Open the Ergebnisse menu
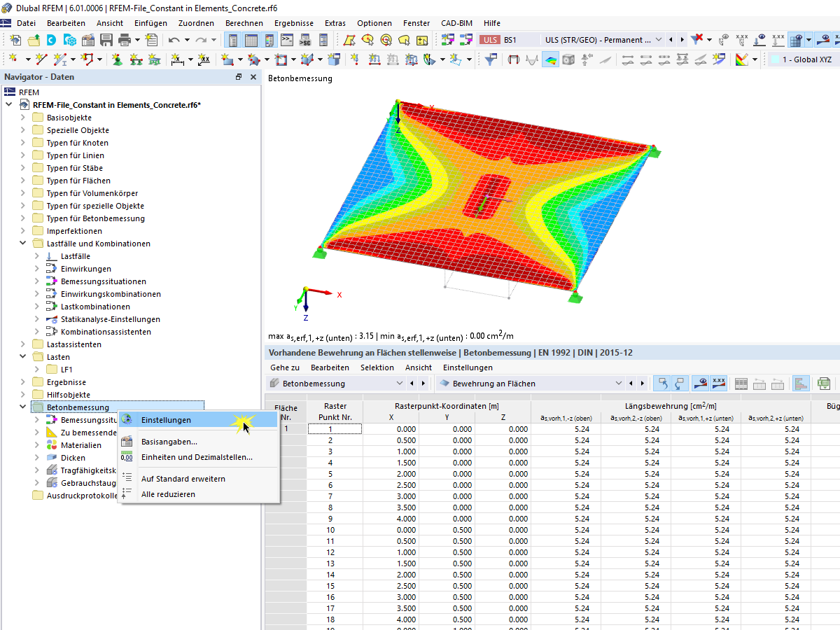Viewport: 840px width, 630px height. click(294, 23)
